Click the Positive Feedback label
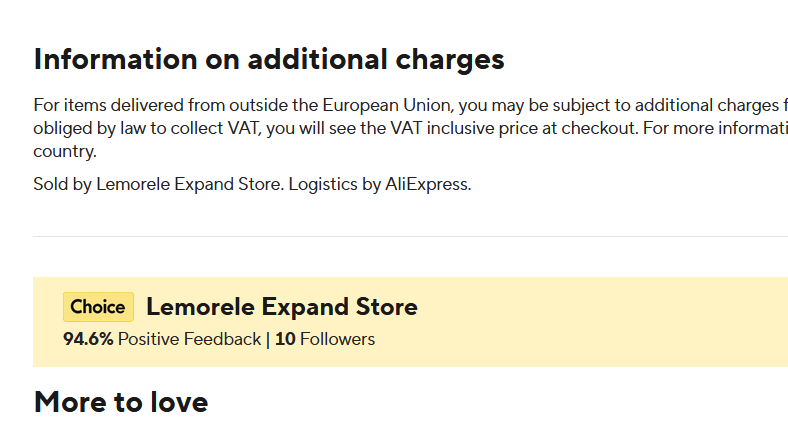The width and height of the screenshot is (788, 432). (189, 339)
